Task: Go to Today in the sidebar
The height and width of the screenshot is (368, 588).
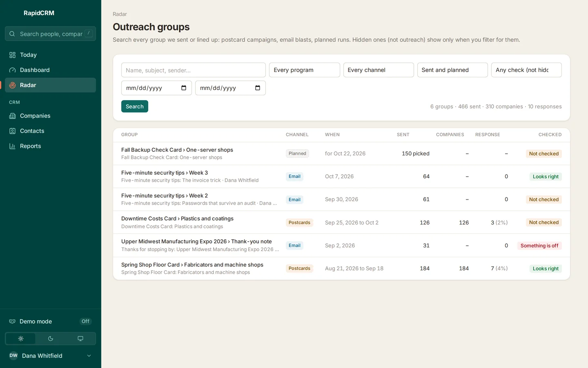Action: coord(51,55)
